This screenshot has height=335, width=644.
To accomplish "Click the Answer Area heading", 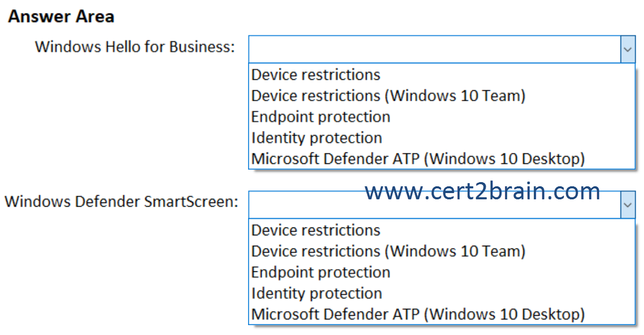I will pyautogui.click(x=61, y=16).
